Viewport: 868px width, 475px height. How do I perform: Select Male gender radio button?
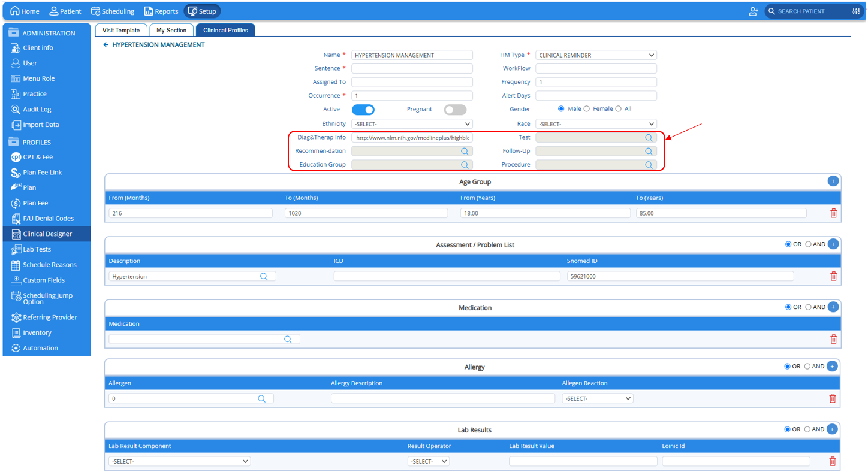tap(561, 109)
